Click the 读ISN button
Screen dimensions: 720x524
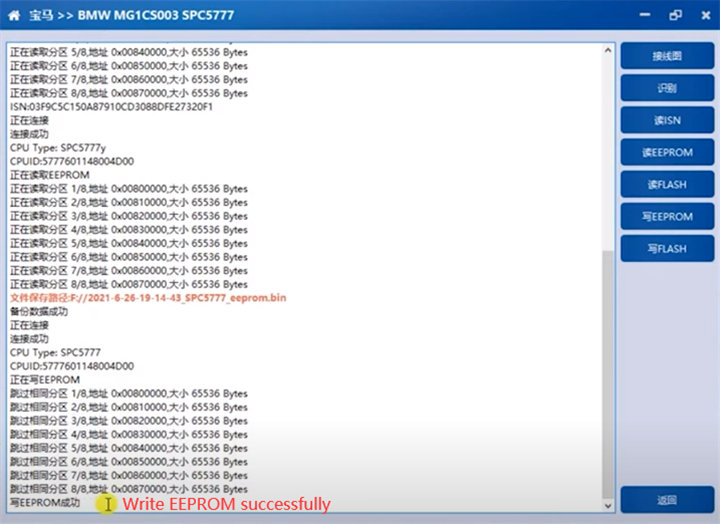[x=666, y=120]
